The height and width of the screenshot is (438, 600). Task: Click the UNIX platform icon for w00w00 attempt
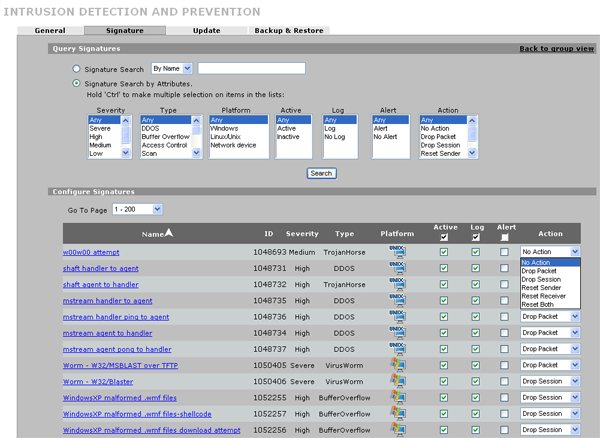tap(399, 253)
